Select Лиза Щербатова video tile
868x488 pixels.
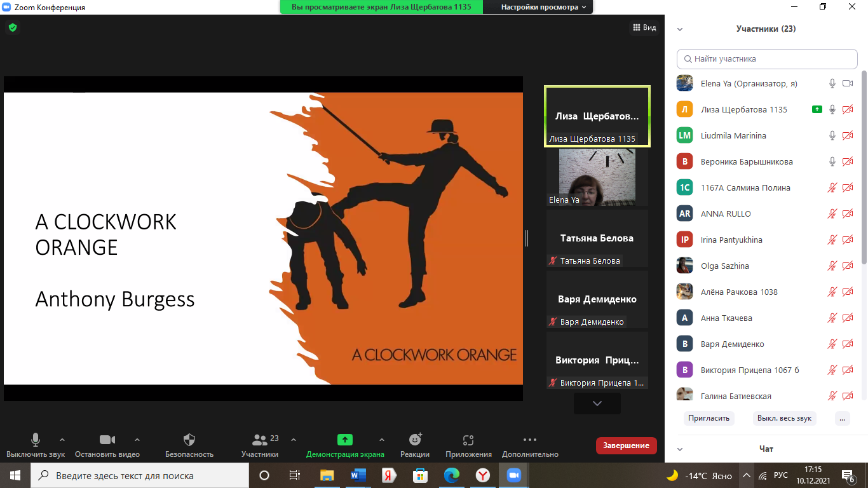[597, 116]
